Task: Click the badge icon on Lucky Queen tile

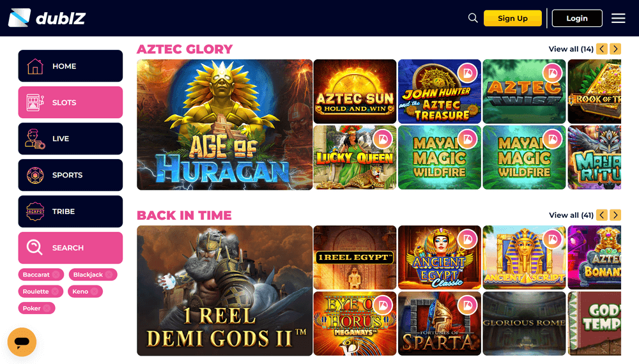Action: (x=383, y=139)
